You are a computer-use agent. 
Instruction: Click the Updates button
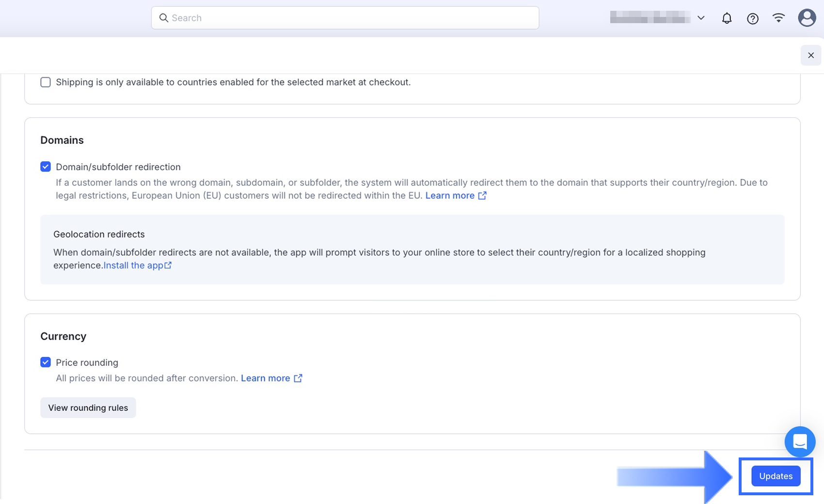[776, 476]
